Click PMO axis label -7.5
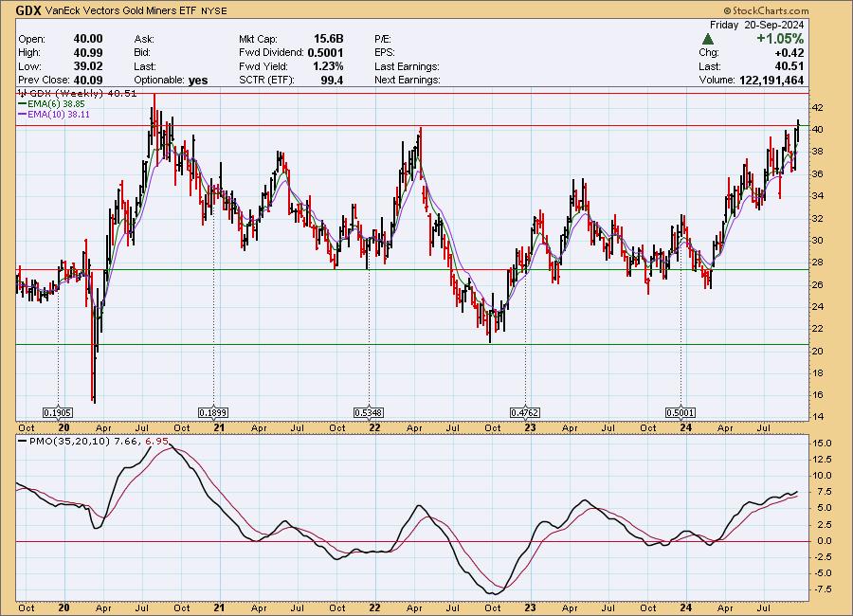Screen dimensions: 853x616 (x=823, y=589)
